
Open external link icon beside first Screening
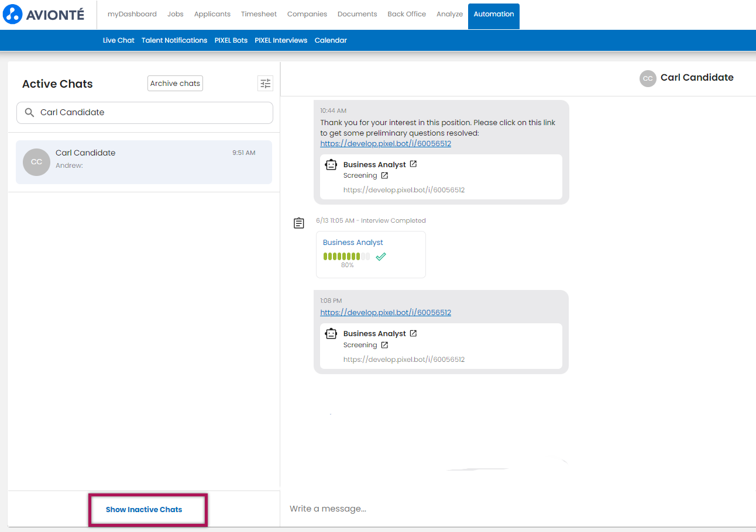click(384, 175)
